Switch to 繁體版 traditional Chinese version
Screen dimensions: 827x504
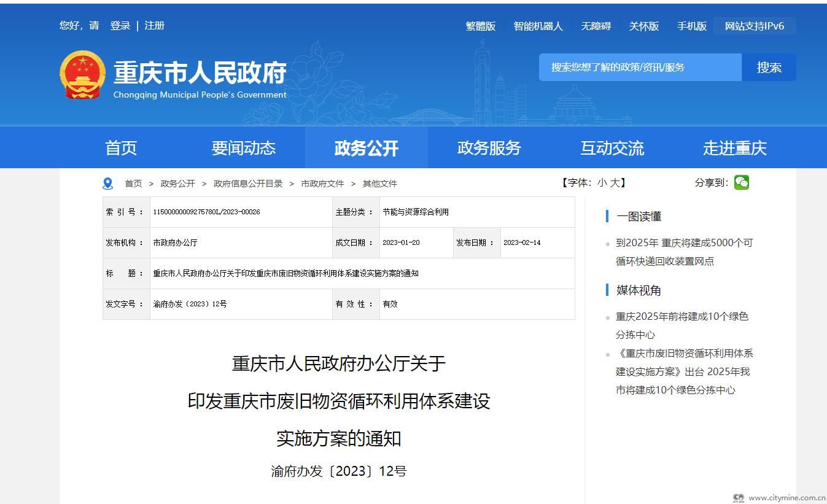coord(481,26)
